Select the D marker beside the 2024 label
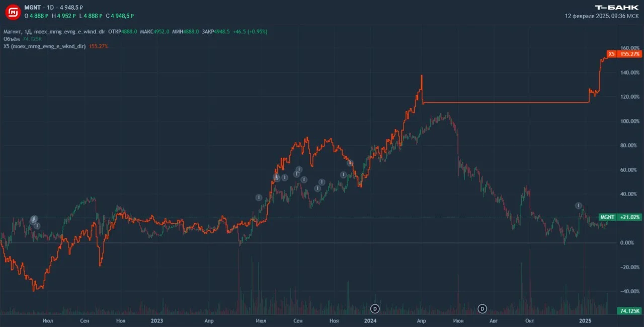Screen dimensions: 644x327 [375, 308]
